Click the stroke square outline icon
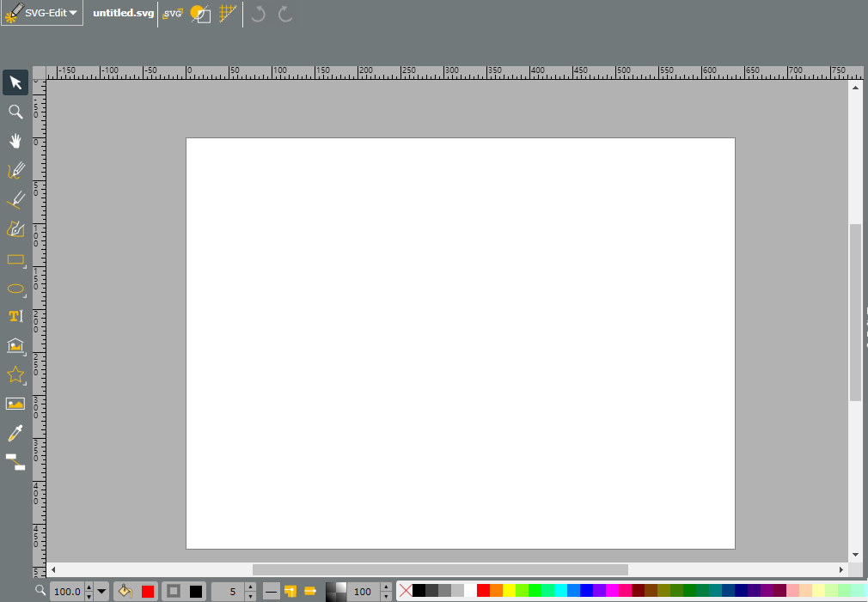 coord(174,591)
